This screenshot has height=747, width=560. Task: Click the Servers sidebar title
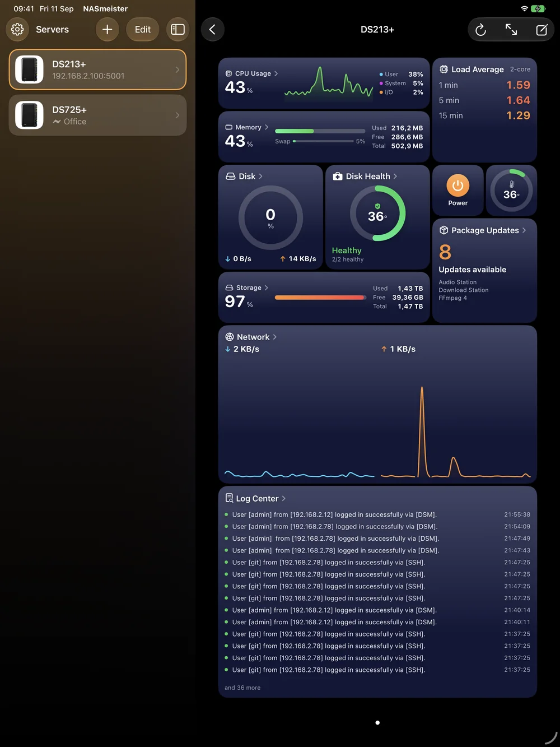coord(52,29)
